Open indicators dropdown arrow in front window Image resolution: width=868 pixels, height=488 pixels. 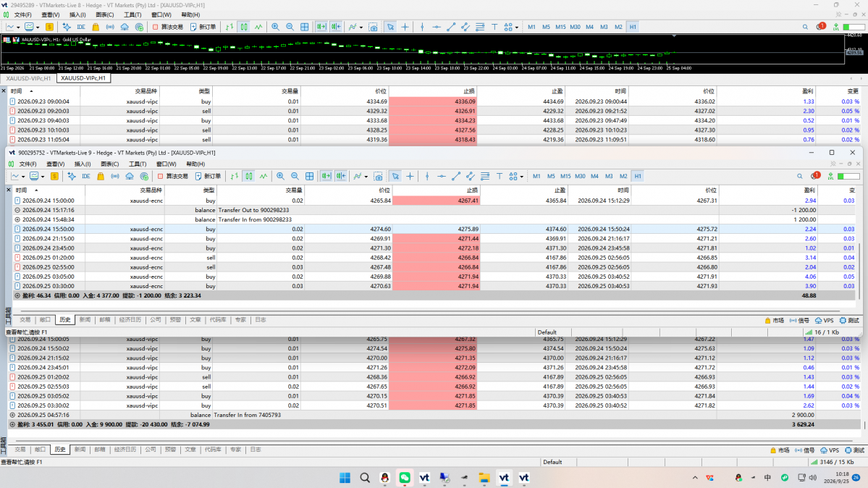(x=366, y=177)
